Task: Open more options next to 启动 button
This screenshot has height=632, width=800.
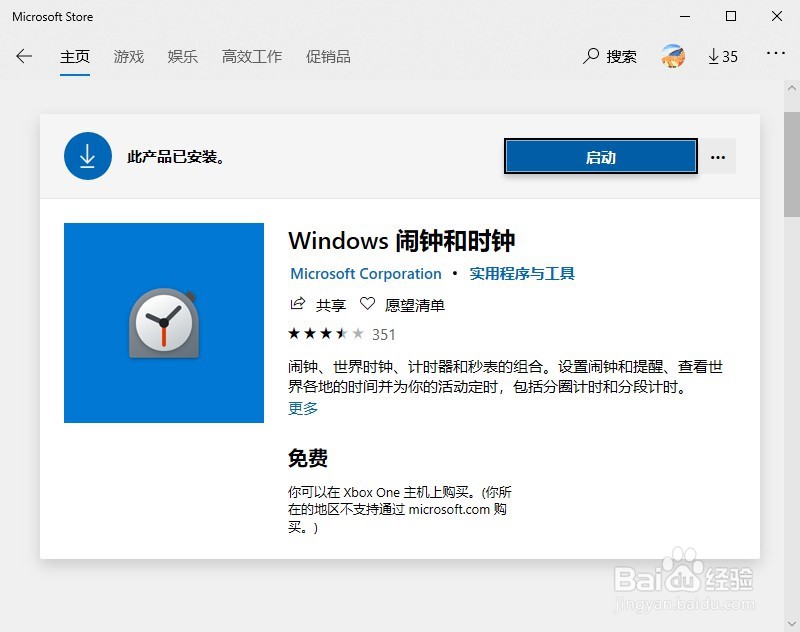Action: (718, 157)
